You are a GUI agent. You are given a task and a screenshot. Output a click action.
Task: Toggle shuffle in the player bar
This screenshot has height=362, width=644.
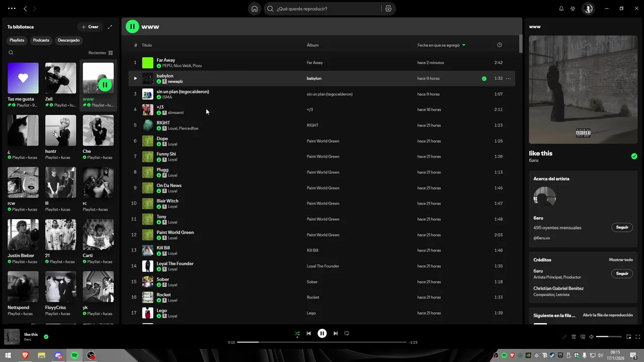(297, 333)
